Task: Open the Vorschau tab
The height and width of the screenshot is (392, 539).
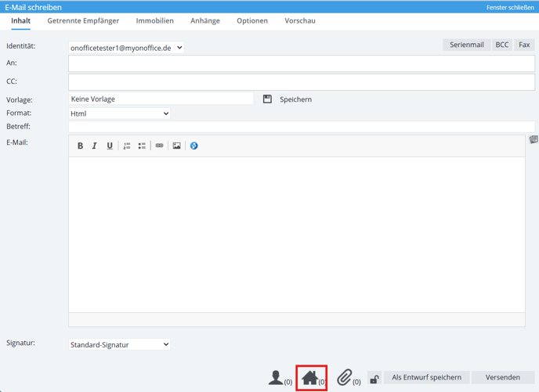Action: [x=300, y=20]
